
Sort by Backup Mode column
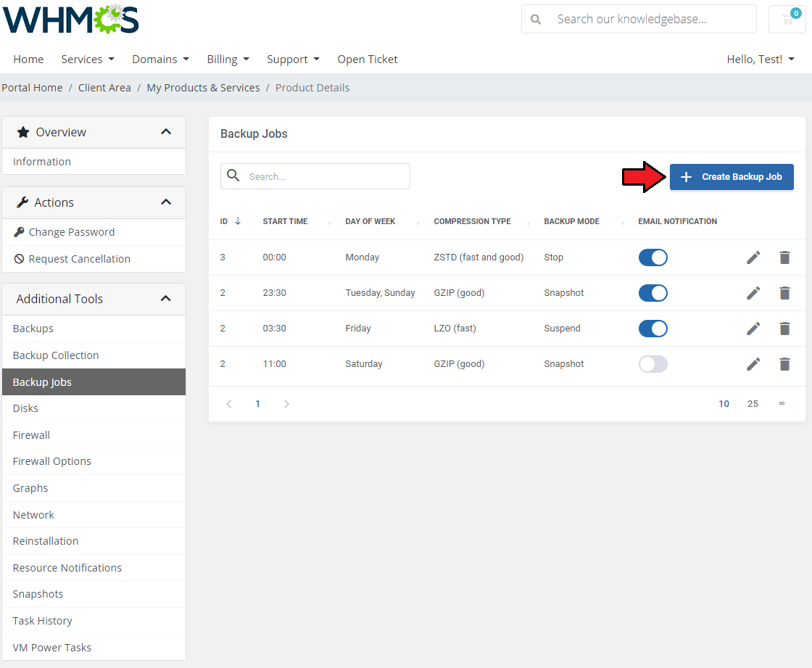point(572,221)
